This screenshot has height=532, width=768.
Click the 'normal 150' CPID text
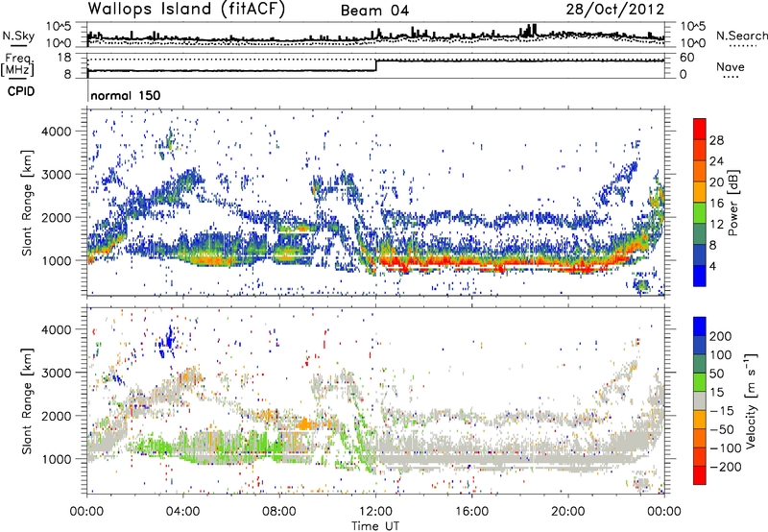click(126, 95)
